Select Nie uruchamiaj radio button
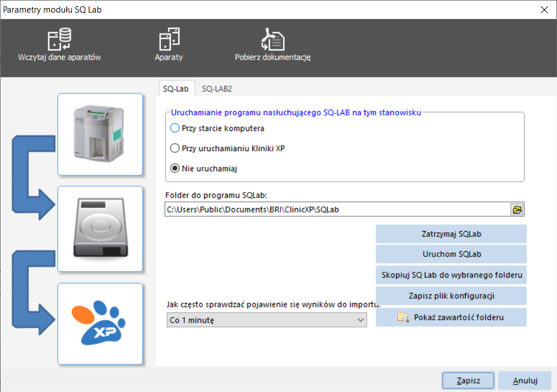The width and height of the screenshot is (557, 392). [x=175, y=168]
